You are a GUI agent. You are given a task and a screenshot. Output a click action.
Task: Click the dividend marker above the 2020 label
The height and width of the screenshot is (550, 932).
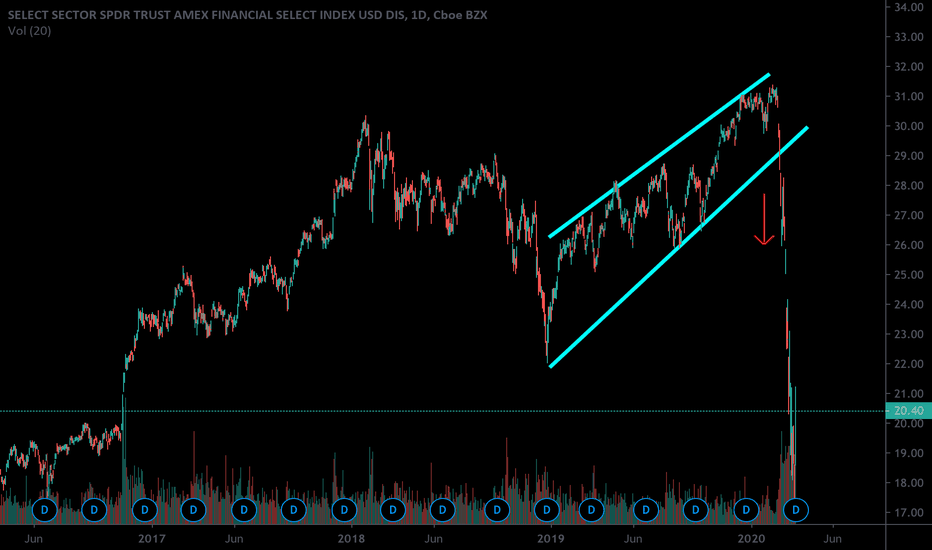747,510
